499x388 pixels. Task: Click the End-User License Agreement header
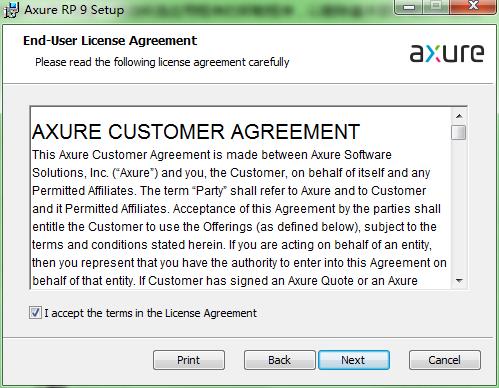(110, 41)
